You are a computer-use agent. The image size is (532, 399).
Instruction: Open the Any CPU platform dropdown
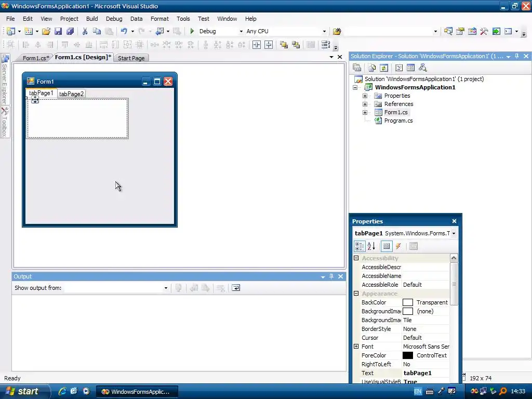click(x=324, y=32)
